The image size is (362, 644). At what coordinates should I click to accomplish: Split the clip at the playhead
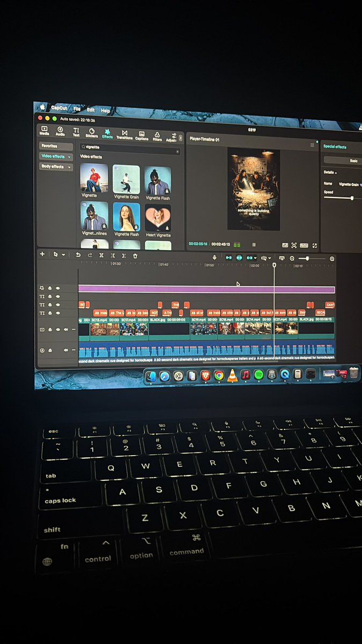pos(101,255)
